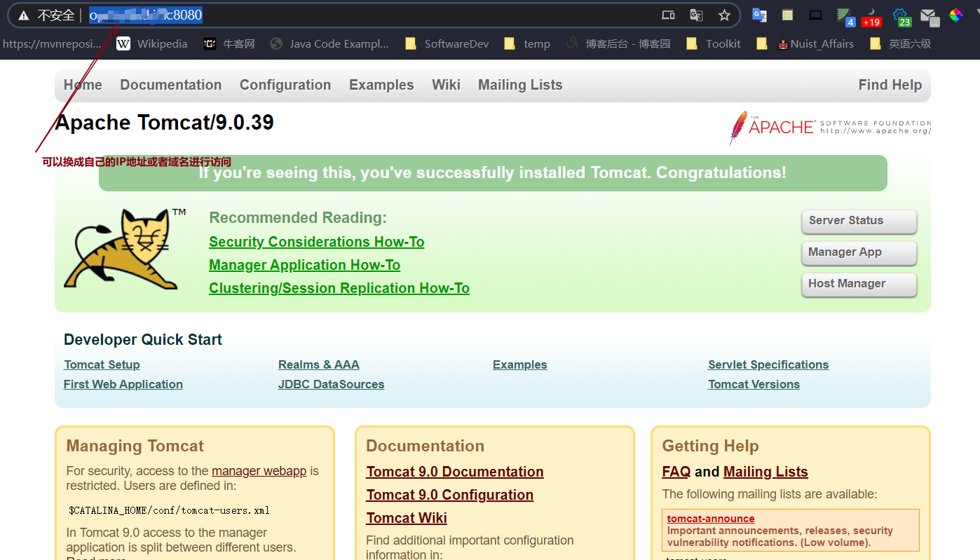Open Wiki in the navigation bar

pyautogui.click(x=447, y=85)
